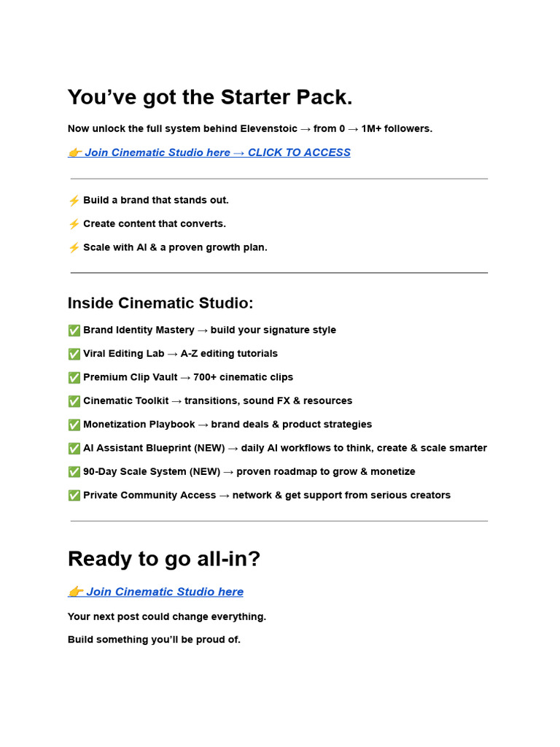Click the pointing hand emoji before CLICK TO ACCESS link
Image resolution: width=560 pixels, height=747 pixels.
point(74,152)
